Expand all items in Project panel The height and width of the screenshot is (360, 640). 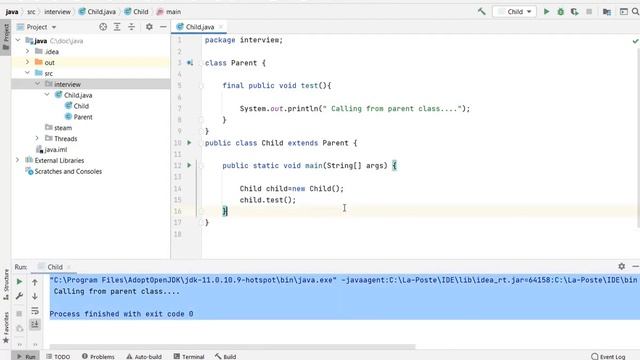117,27
